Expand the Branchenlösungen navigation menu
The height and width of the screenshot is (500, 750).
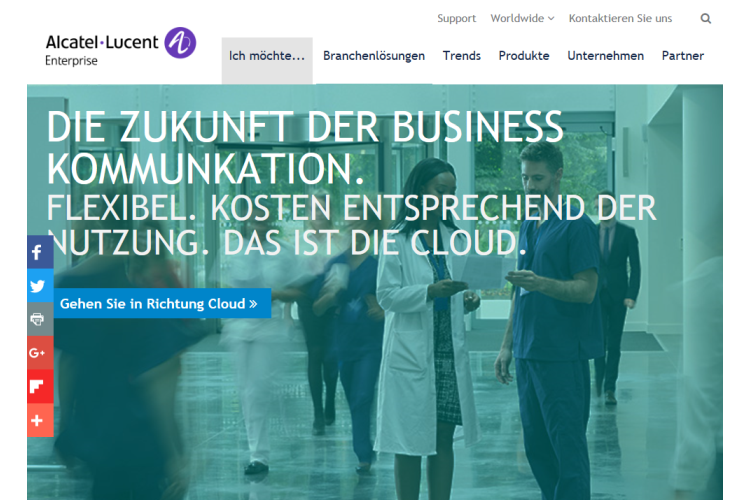pyautogui.click(x=374, y=56)
